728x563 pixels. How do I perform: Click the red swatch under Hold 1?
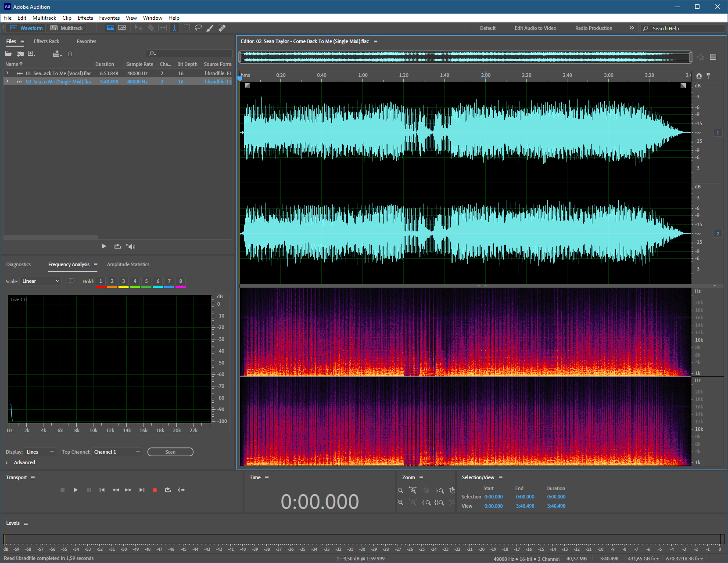point(100,287)
